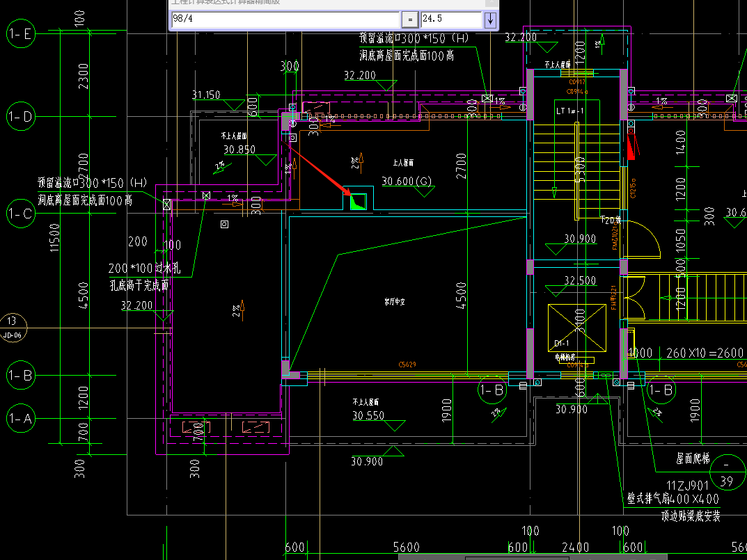This screenshot has width=747, height=560.
Task: Click the 2400 dimension at the bottom
Action: tap(576, 547)
